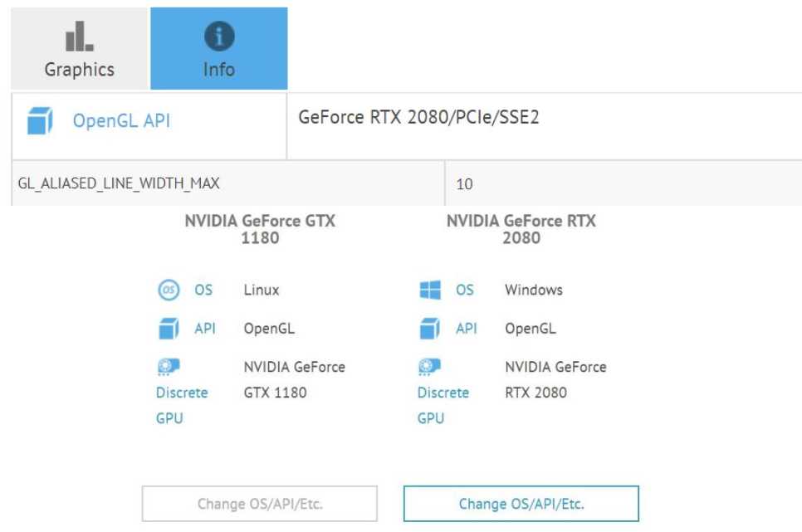Screen dimensions: 802x532
Task: Click NVIDIA GeForce GTX 1180 heading
Action: pos(260,229)
